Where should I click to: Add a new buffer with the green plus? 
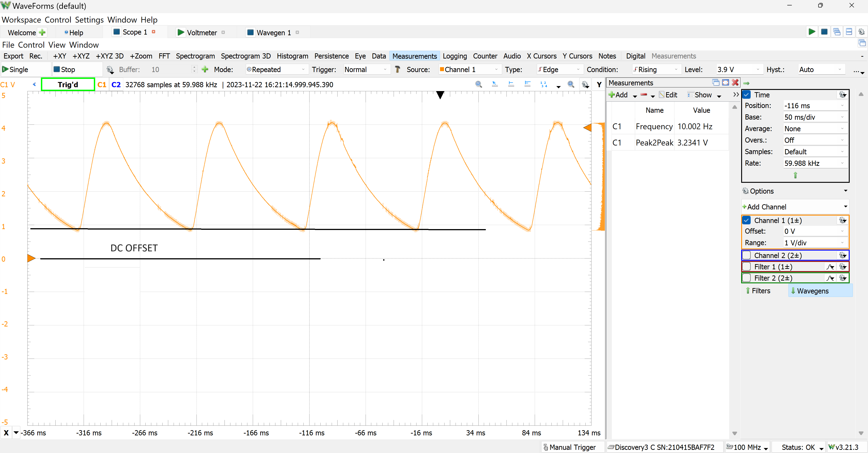pos(205,69)
